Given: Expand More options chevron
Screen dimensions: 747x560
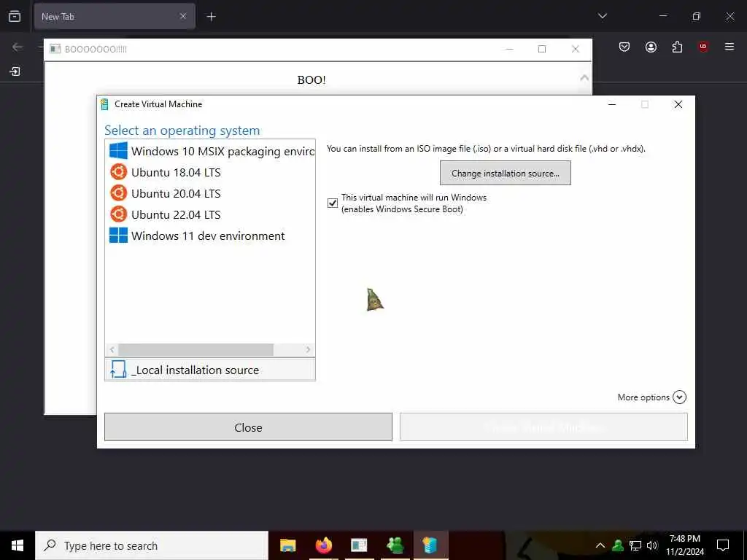Looking at the screenshot, I should tap(679, 397).
